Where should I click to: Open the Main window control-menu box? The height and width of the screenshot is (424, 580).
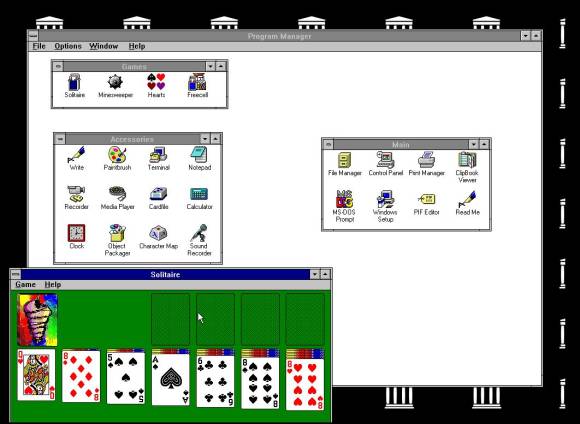click(x=328, y=144)
